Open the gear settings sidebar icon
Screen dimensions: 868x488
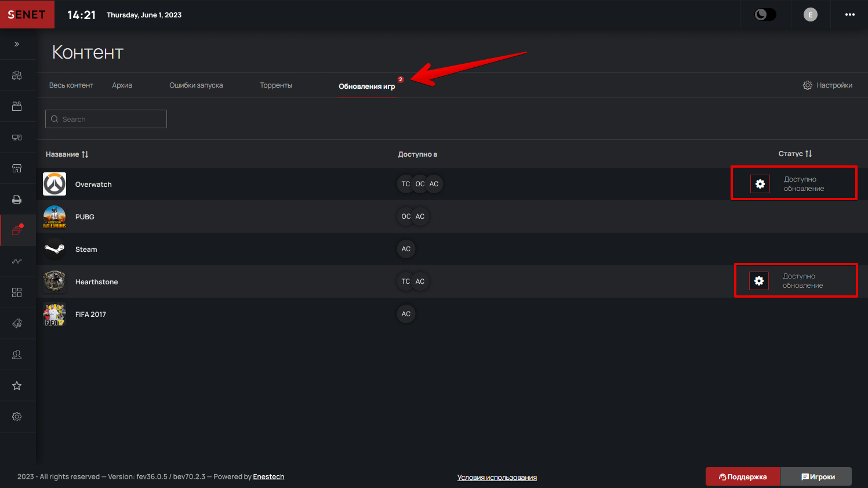point(17,417)
